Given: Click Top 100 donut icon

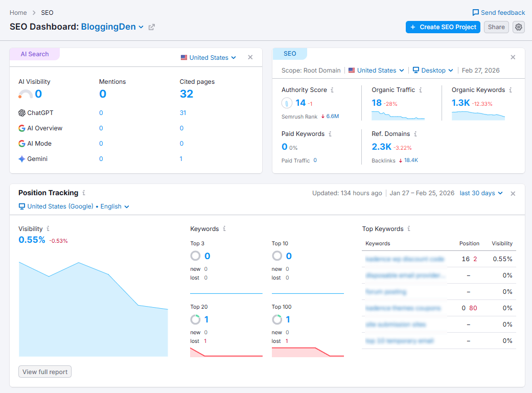Looking at the screenshot, I should [x=277, y=319].
